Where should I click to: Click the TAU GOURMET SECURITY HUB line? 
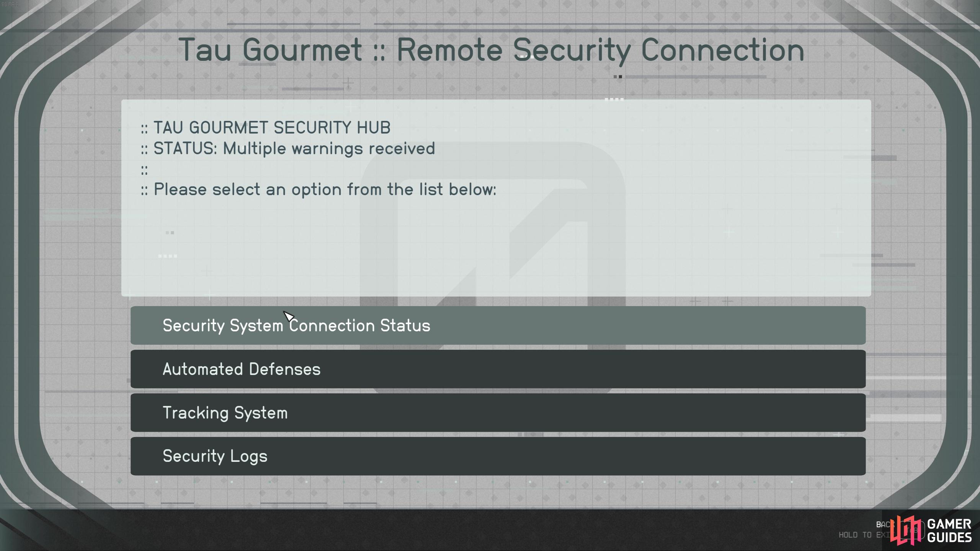tap(266, 127)
